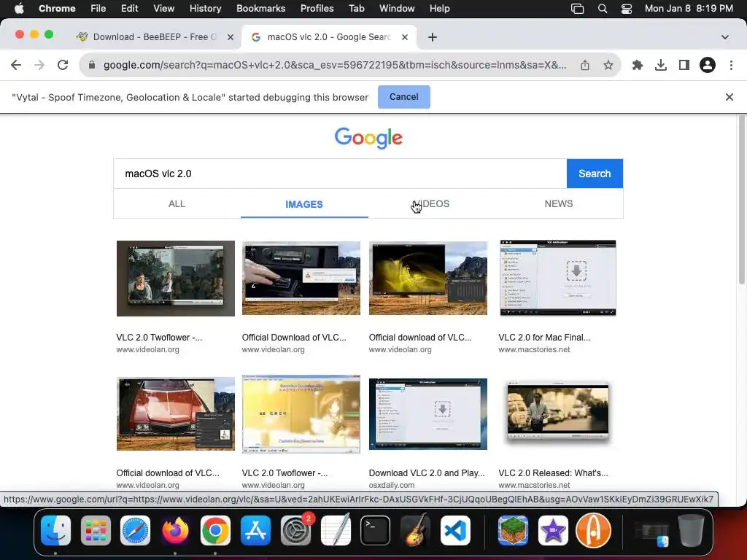Open anime VLC 2.0 Twoflower thumbnail
The height and width of the screenshot is (560, 747).
point(301,414)
